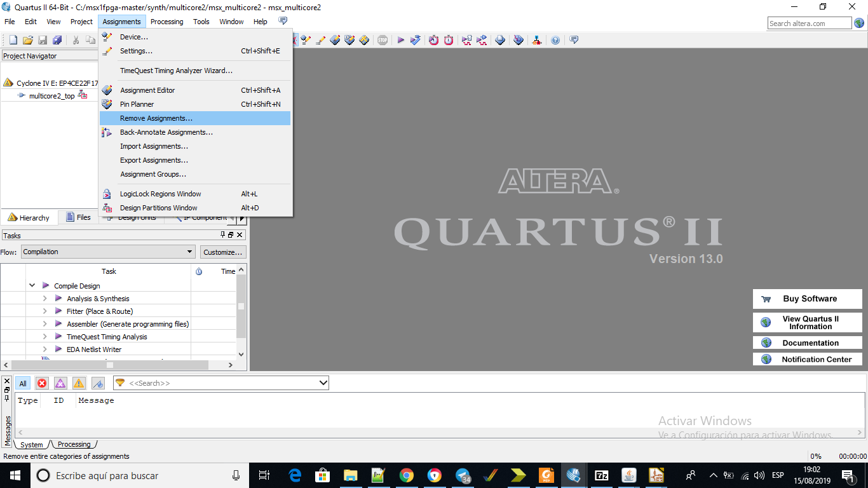Click the Search altera.com input field
The image size is (868, 488).
tap(809, 24)
